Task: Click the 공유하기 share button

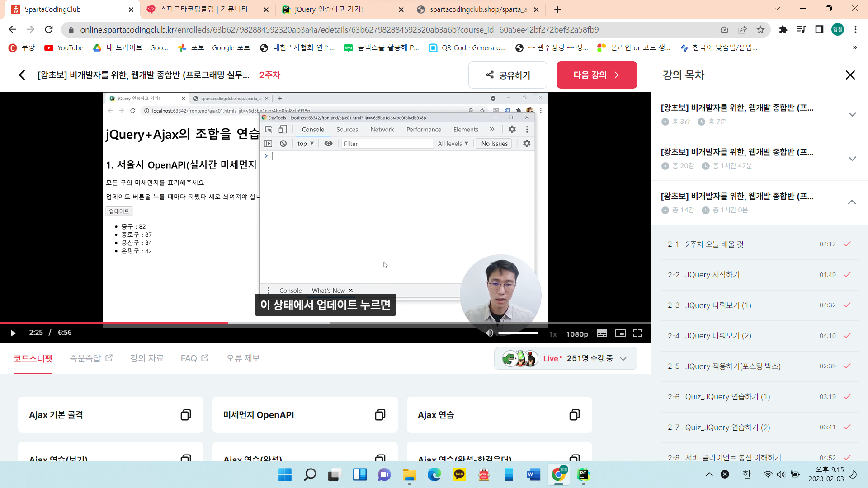Action: point(508,75)
